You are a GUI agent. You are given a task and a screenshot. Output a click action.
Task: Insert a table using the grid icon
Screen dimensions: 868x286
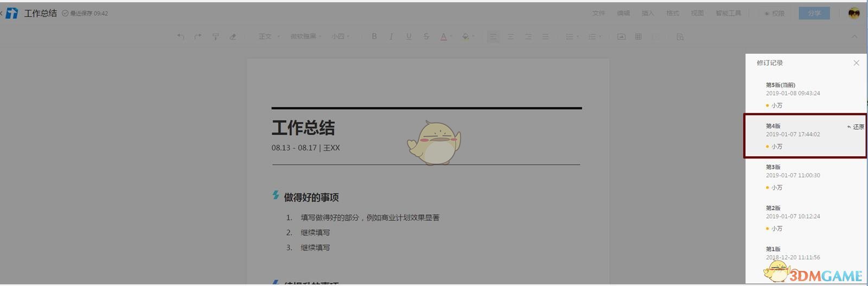[639, 36]
